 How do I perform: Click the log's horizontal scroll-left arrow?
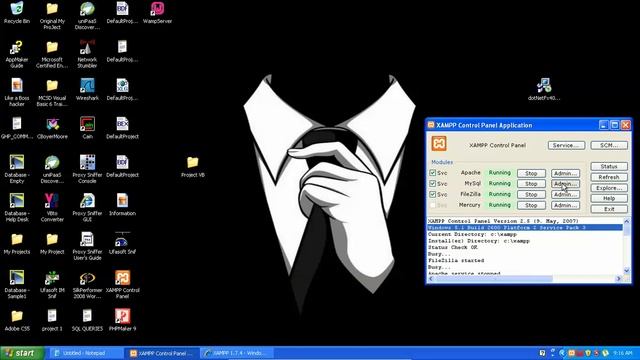point(431,278)
